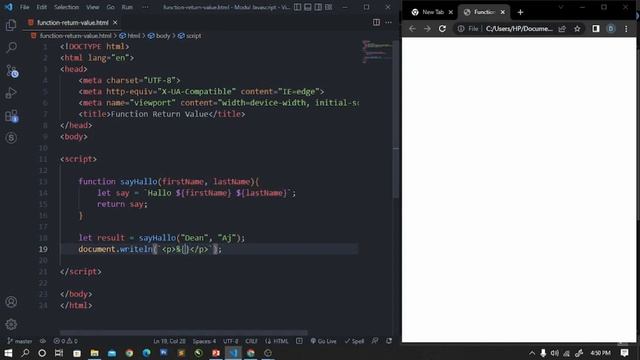Click on line 19 document.writeln code
Viewport: 640px width, 360px height.
150,249
